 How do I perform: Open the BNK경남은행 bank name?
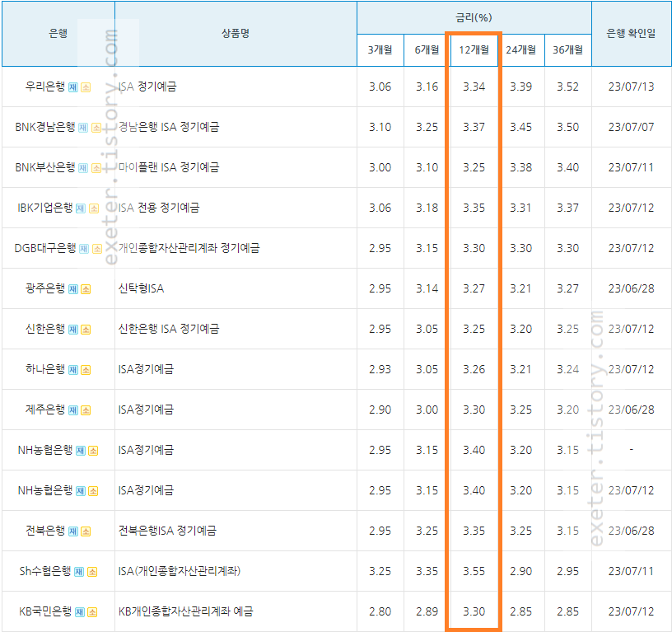point(45,127)
